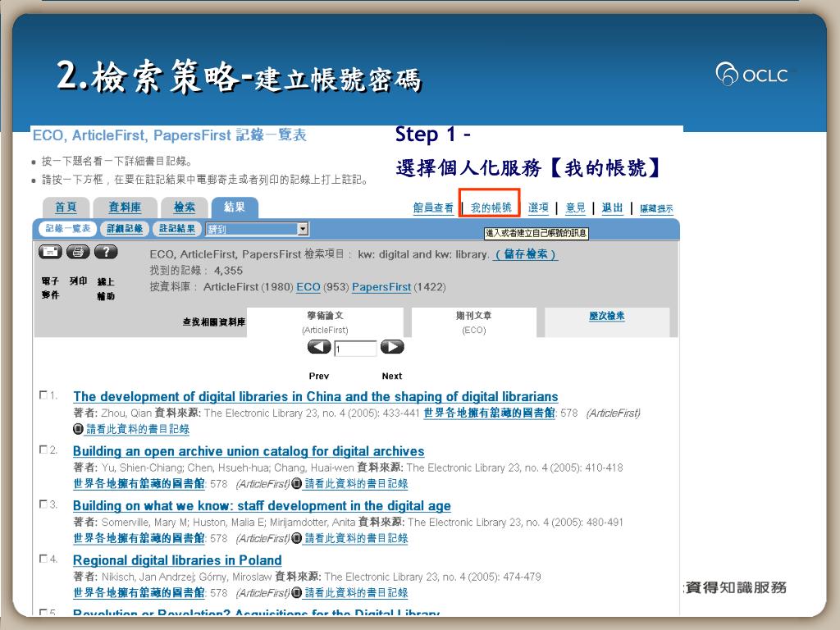Click 請看此資料的書目記錄 link under result 1
The image size is (840, 630).
click(x=138, y=429)
